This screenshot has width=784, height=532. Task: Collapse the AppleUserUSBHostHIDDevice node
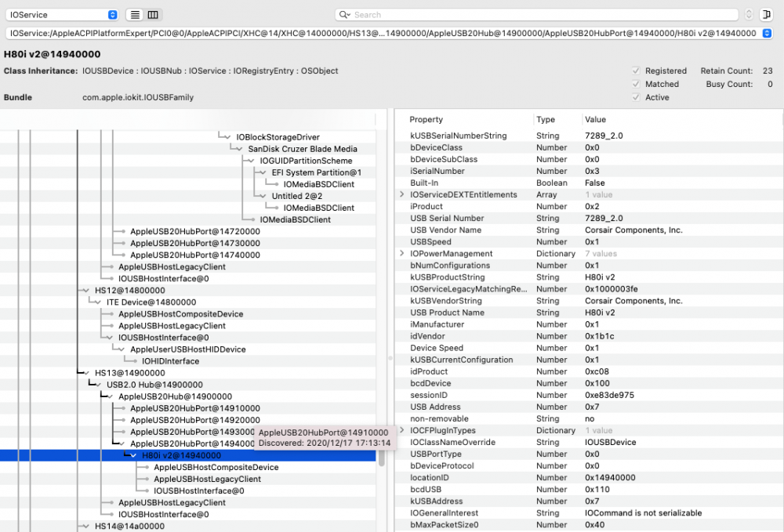(122, 349)
